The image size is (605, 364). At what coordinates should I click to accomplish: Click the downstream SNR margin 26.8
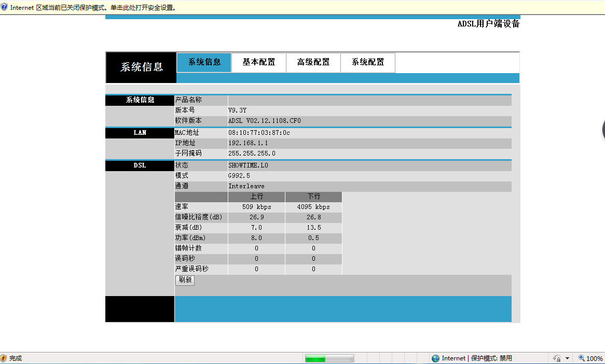pyautogui.click(x=314, y=217)
